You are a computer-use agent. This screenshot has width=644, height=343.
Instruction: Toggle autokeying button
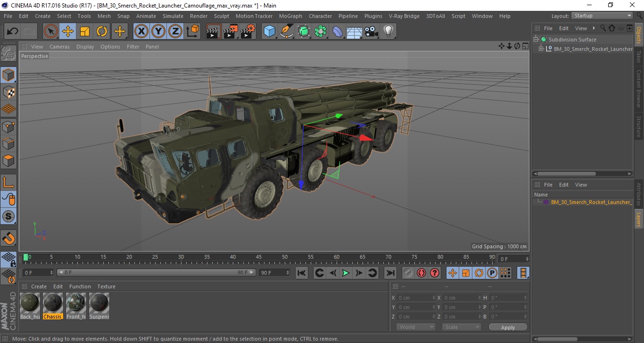click(x=421, y=273)
